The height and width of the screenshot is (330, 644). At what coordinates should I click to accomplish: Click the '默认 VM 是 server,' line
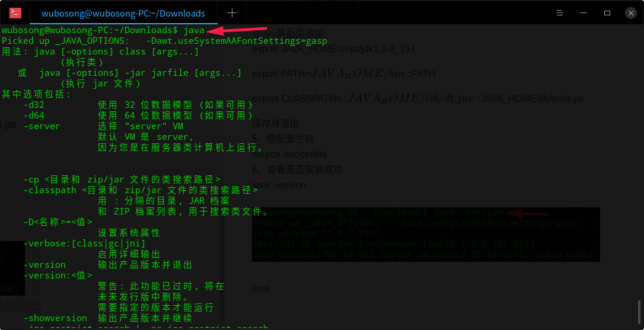pyautogui.click(x=146, y=137)
